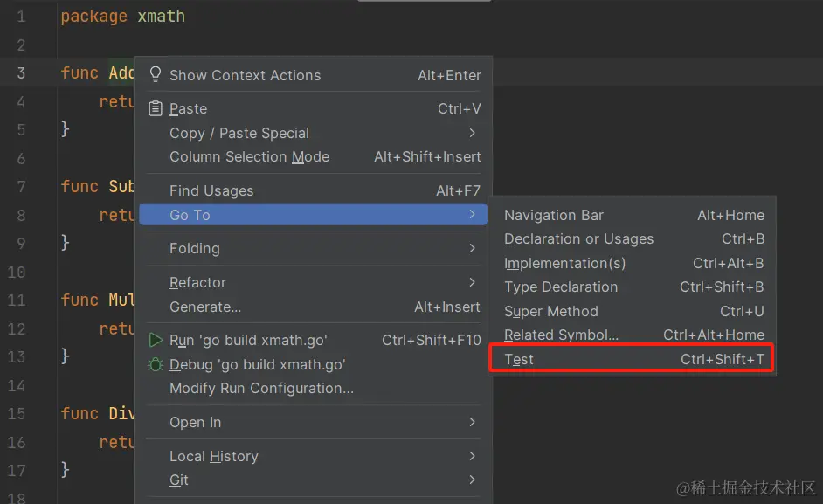Screen dimensions: 823x504
Task: Click the green Run triangle icon
Action: [x=156, y=340]
